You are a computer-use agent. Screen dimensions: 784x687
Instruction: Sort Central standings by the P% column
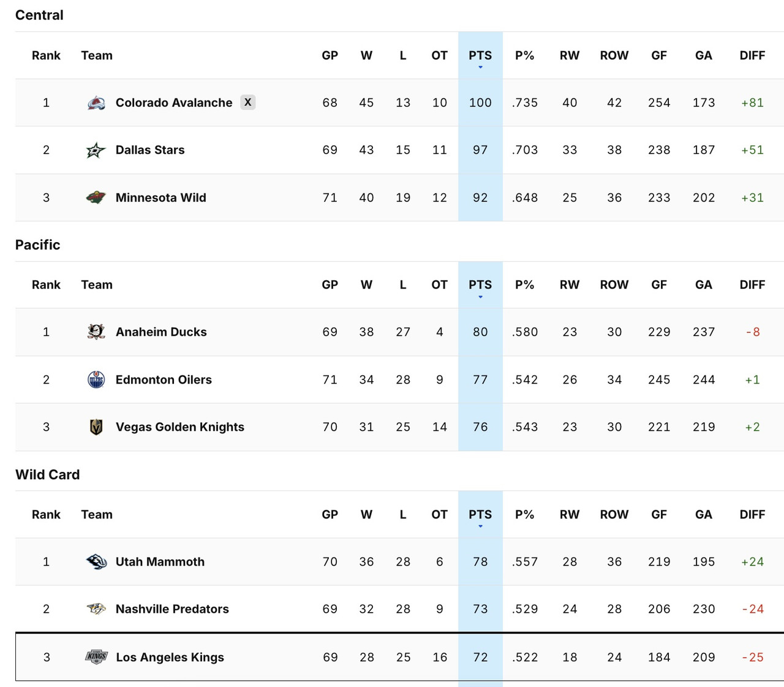(524, 55)
